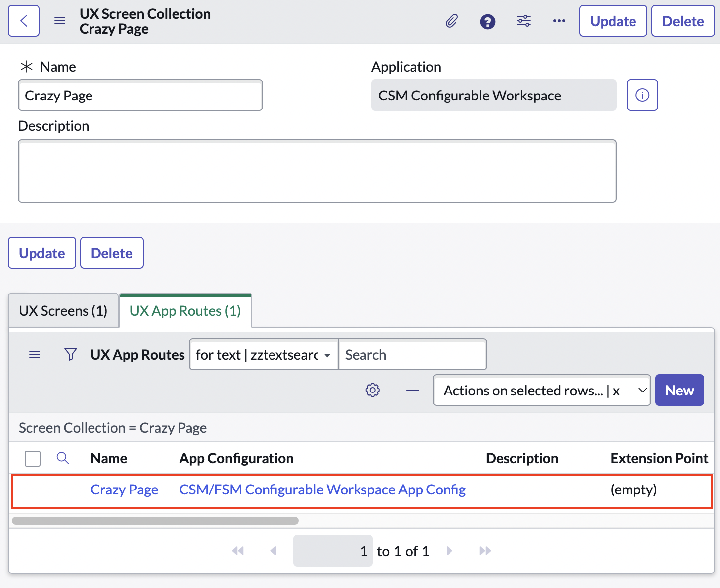This screenshot has width=720, height=588.
Task: Switch to the UX Screens tab
Action: pos(63,311)
